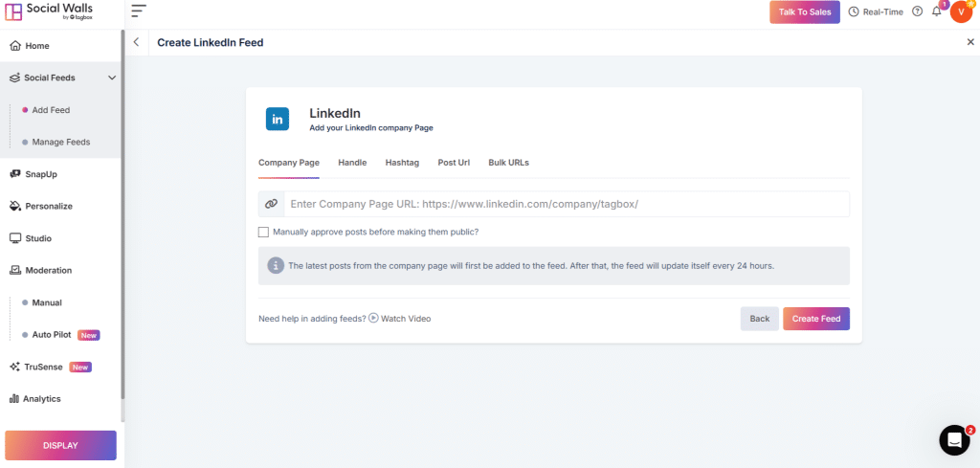Switch to the Hashtag tab

(402, 163)
